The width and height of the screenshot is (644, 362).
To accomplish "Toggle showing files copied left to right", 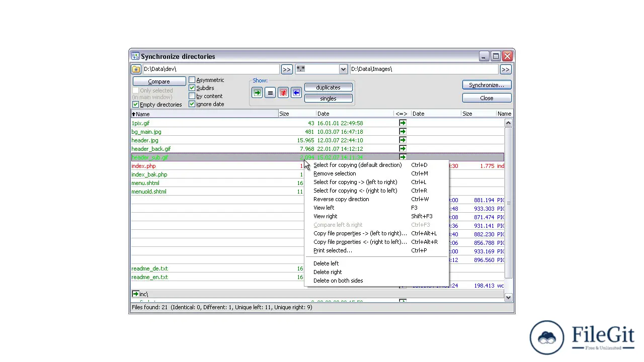I will coord(257,93).
